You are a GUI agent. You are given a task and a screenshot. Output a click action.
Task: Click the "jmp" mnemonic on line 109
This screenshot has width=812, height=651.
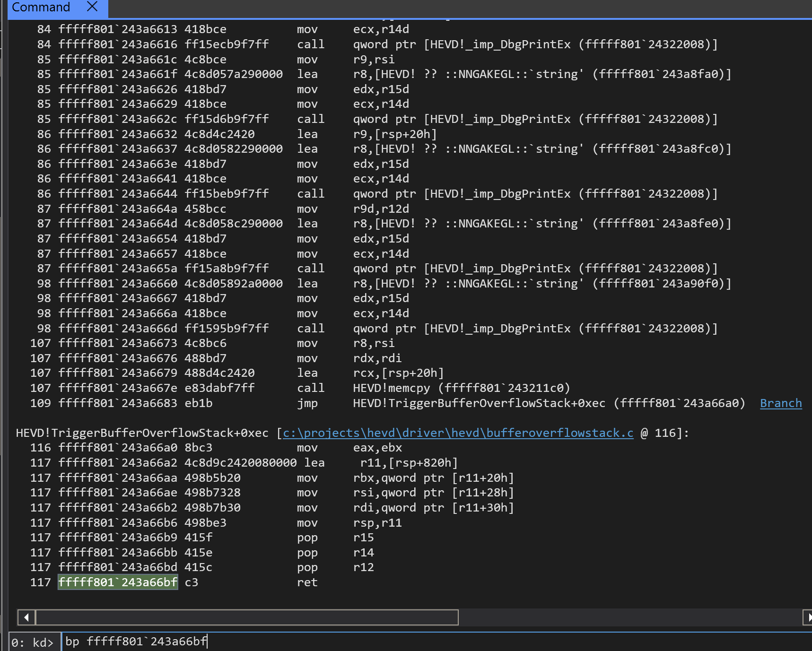point(307,403)
